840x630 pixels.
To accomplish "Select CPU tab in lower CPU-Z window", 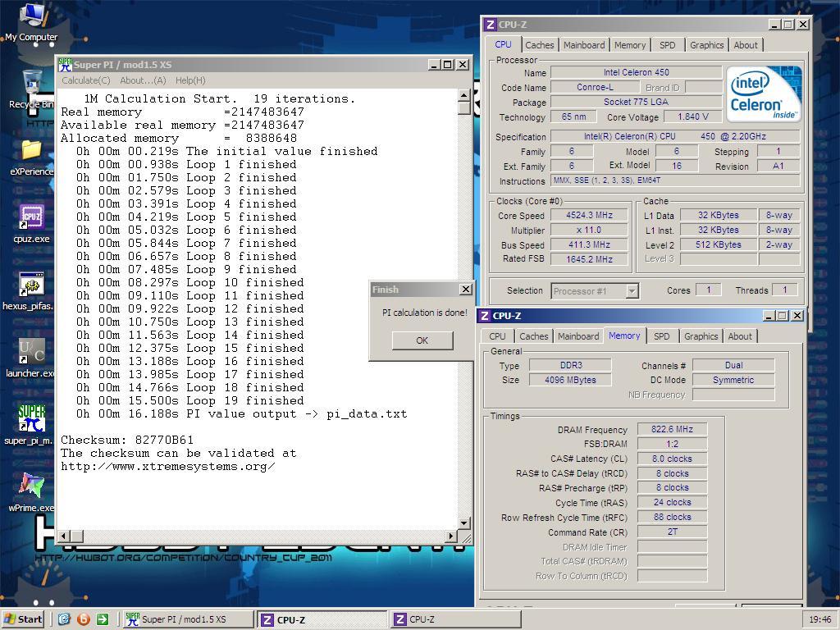I will tap(497, 336).
